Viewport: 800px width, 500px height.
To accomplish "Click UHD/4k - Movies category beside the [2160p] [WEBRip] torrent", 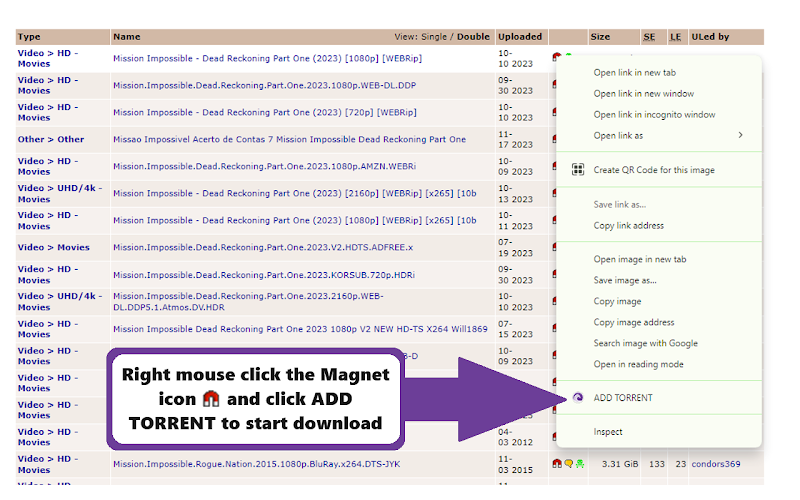I will pyautogui.click(x=60, y=193).
